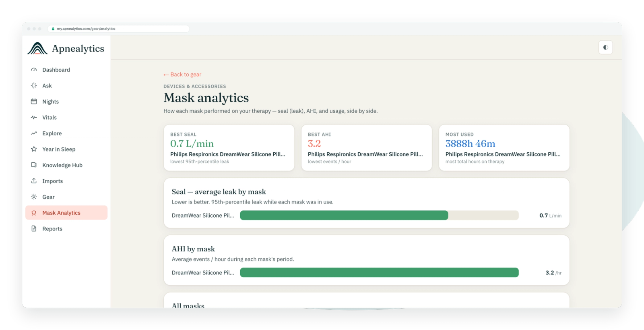This screenshot has width=644, height=330.
Task: Click the 3.2 /hr value in AHI row
Action: 553,273
